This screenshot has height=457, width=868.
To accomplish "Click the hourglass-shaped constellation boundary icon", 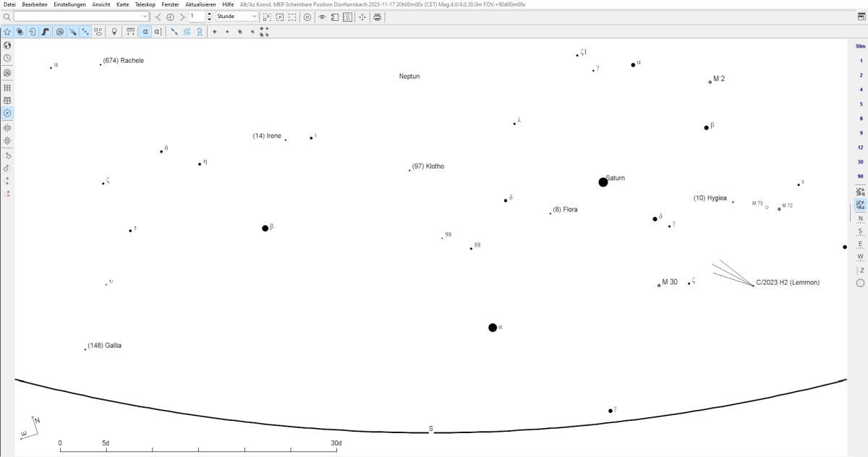I will click(x=200, y=32).
